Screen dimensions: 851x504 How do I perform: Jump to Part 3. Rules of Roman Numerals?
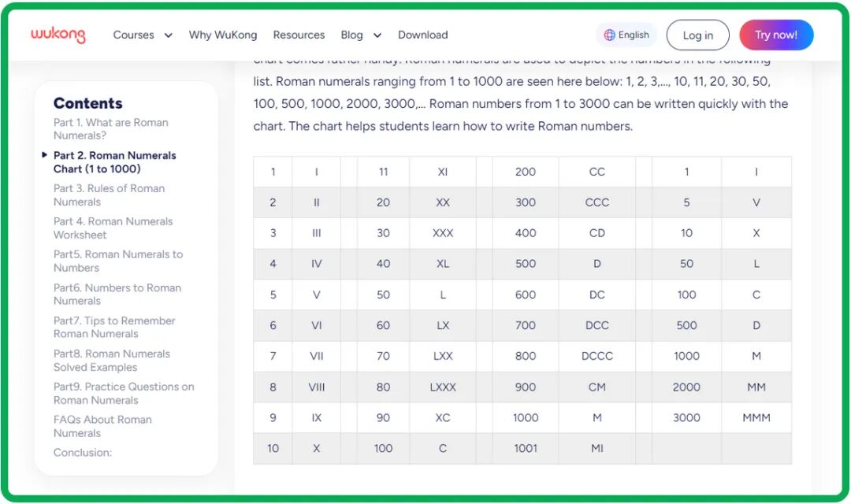pos(109,195)
